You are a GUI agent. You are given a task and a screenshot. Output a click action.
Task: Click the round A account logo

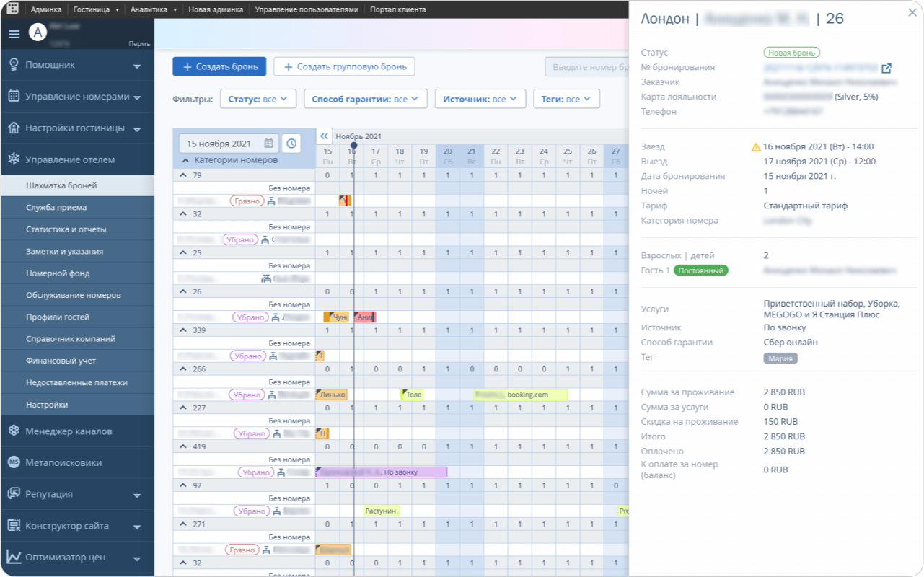pyautogui.click(x=37, y=32)
